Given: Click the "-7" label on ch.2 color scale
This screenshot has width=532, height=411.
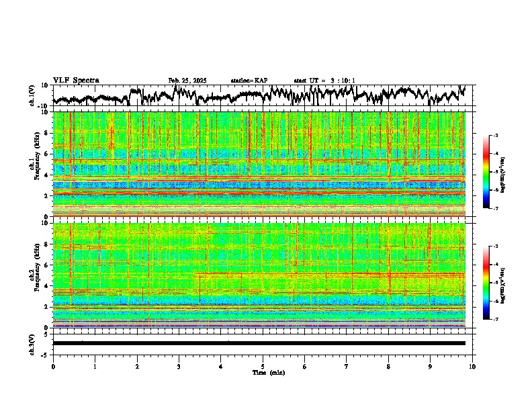Looking at the screenshot, I should 496,319.
